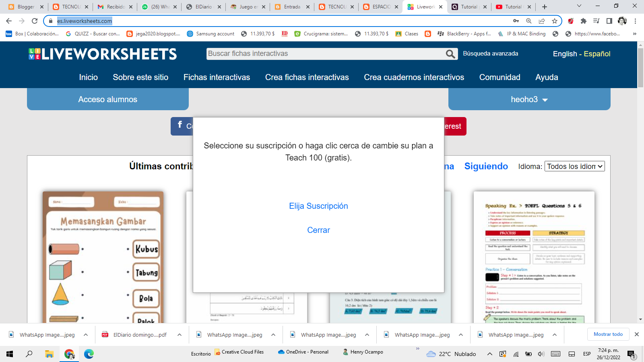
Task: Click the Pinterest share button
Action: click(x=455, y=126)
